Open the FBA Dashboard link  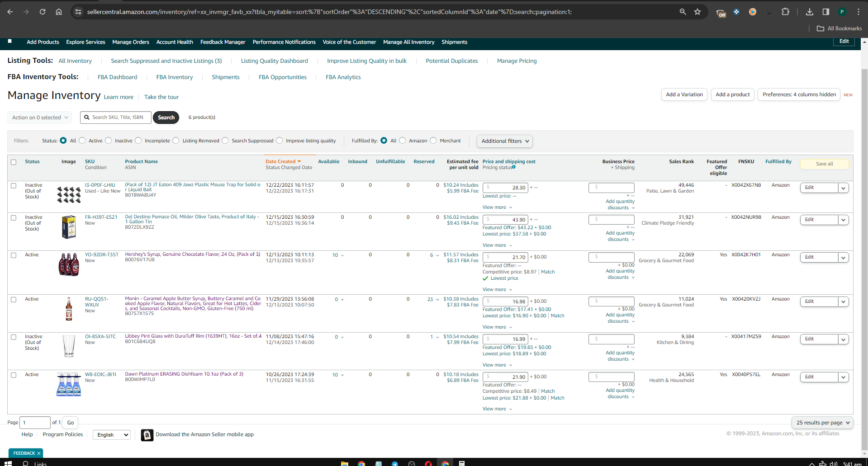[117, 77]
